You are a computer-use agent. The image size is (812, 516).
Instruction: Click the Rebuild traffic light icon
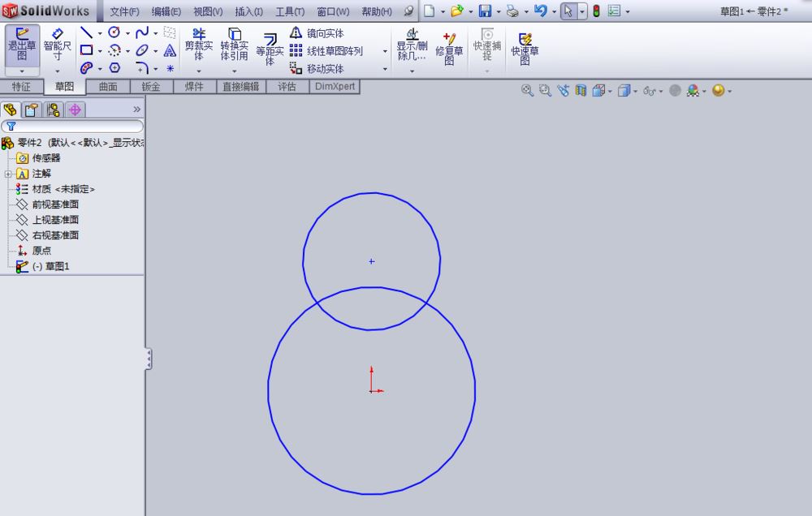(x=596, y=11)
